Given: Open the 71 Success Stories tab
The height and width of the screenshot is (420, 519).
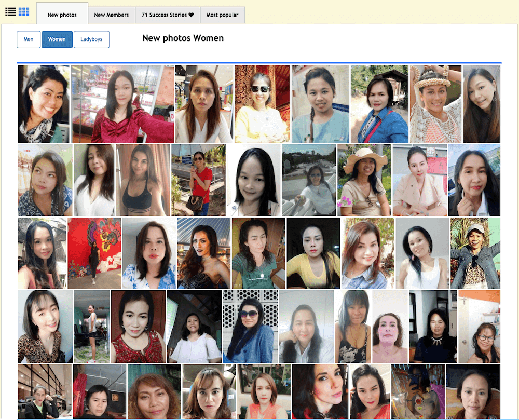Looking at the screenshot, I should [x=167, y=15].
